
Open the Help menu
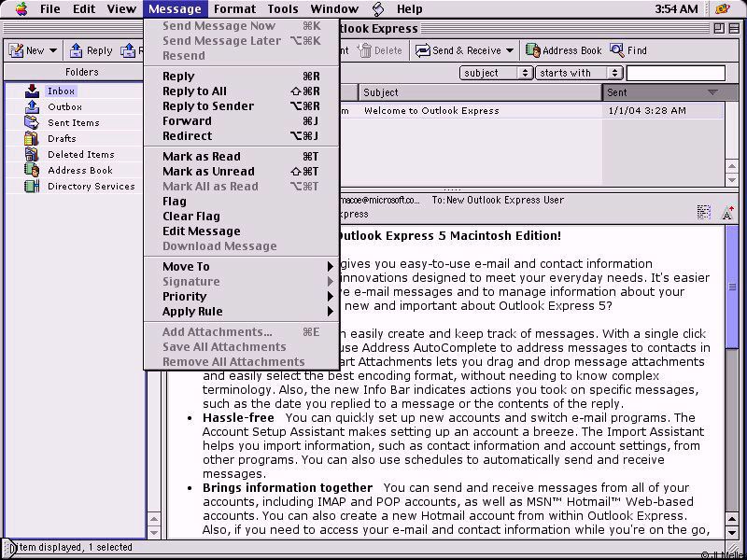410,8
